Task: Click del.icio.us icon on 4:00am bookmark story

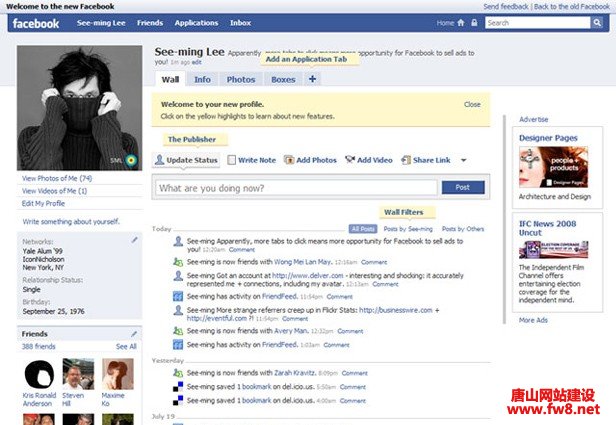Action: click(x=178, y=401)
